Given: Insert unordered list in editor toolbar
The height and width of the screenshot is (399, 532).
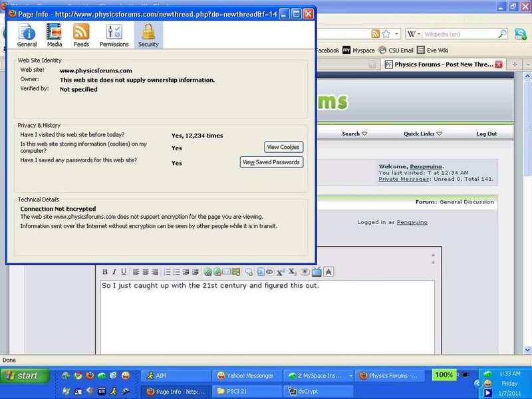Looking at the screenshot, I should coord(176,272).
